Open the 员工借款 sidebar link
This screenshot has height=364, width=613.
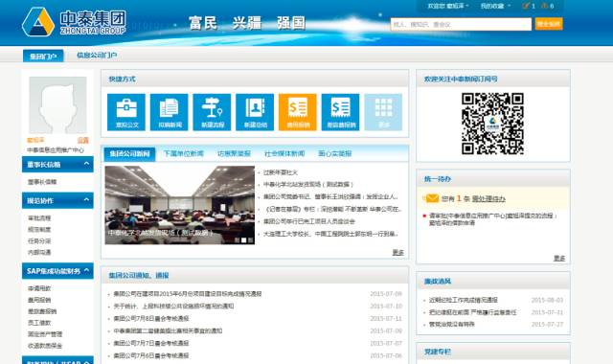39,323
